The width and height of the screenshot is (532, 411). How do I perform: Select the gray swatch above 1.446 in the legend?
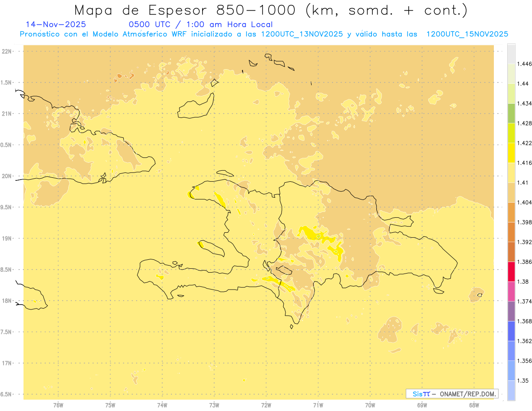[511, 54]
